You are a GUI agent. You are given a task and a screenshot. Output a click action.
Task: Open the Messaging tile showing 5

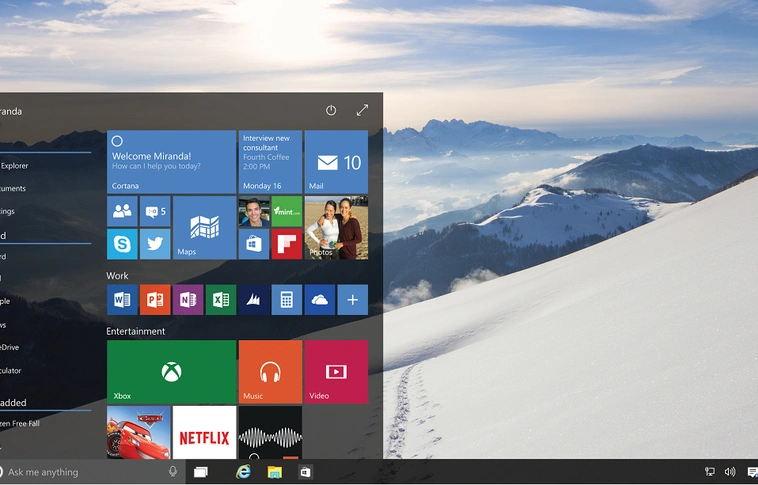pyautogui.click(x=155, y=211)
